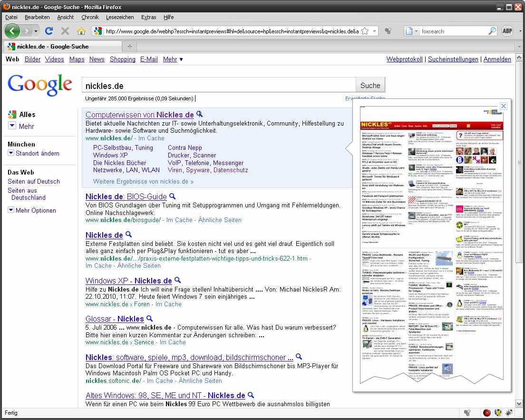This screenshot has height=420, width=525.
Task: Open the Nickles.de: BIOS-Guide result
Action: 126,196
